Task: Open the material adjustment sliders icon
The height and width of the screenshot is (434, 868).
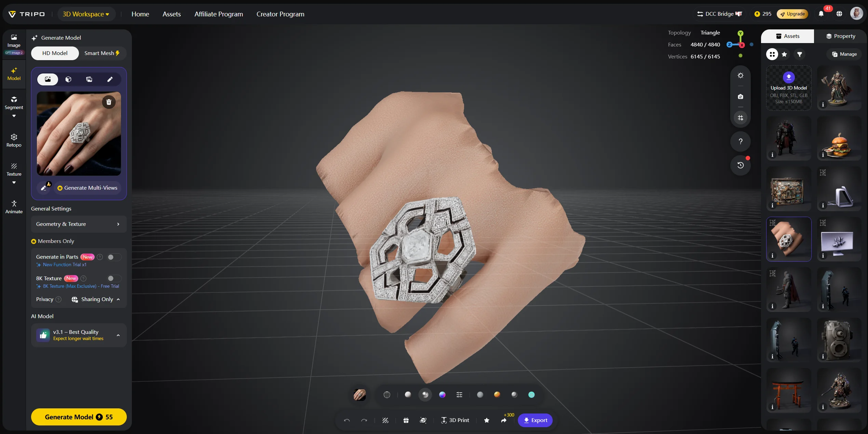Action: point(459,395)
